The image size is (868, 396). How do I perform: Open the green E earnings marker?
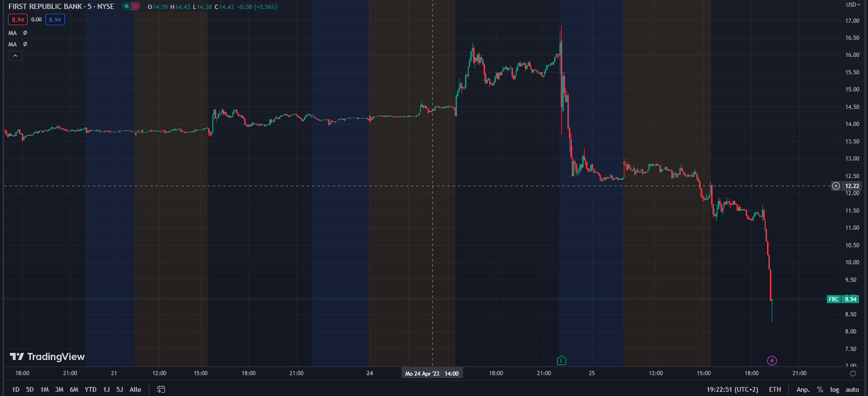coord(561,361)
